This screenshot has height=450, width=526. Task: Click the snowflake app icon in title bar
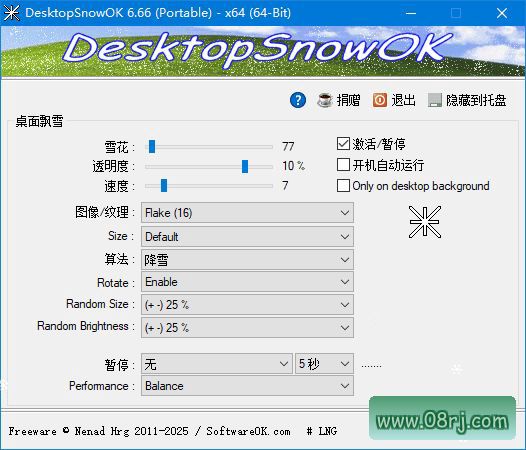click(x=11, y=13)
